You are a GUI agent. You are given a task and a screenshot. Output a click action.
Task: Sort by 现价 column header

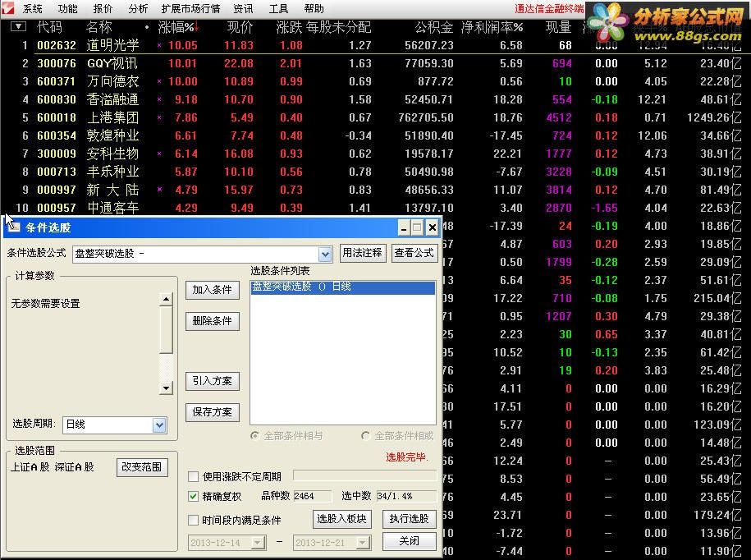tap(240, 27)
